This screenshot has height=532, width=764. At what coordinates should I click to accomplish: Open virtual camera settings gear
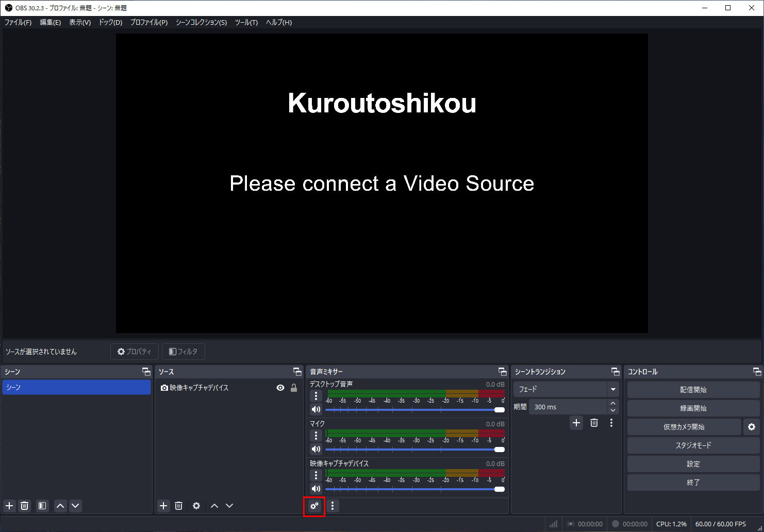point(752,427)
